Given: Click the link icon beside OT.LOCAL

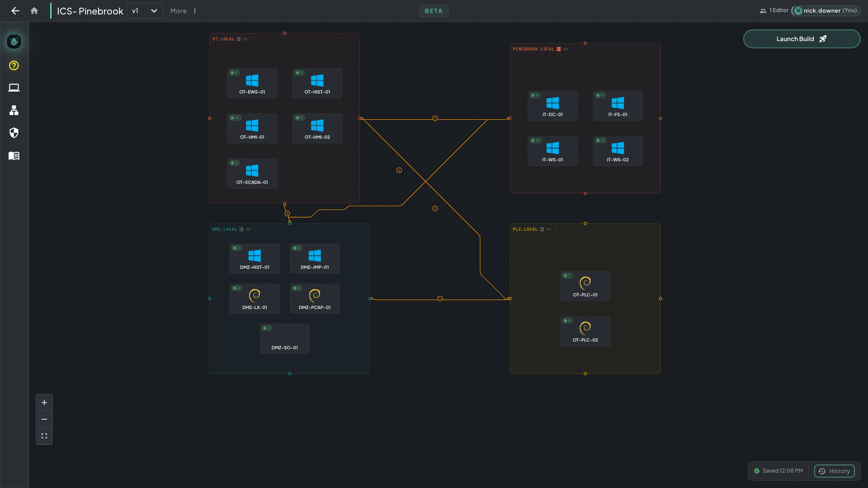Looking at the screenshot, I should coord(245,39).
